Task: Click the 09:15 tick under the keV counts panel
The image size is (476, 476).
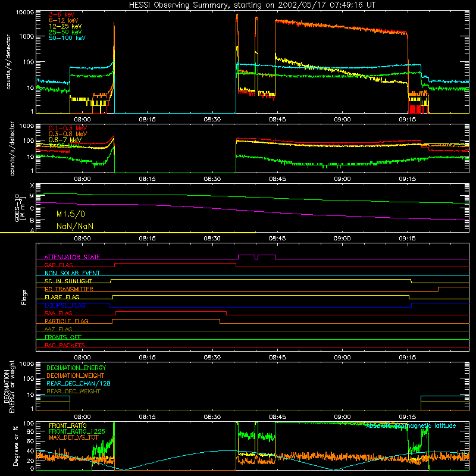Action: click(407, 120)
